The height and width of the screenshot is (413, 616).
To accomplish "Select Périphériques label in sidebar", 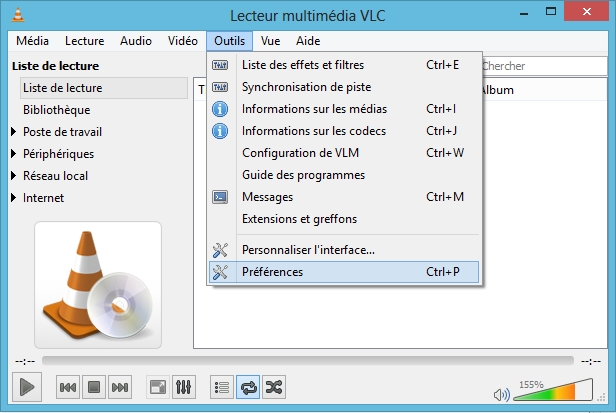I will click(59, 154).
